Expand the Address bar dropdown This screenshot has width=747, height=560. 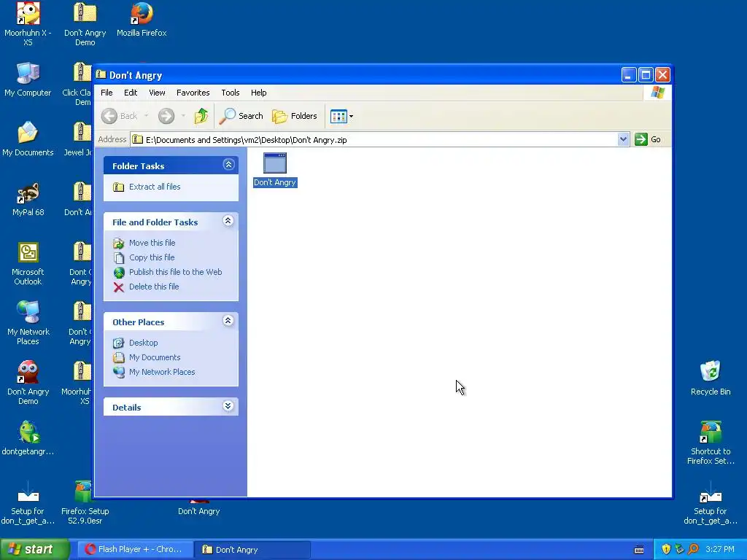coord(623,139)
